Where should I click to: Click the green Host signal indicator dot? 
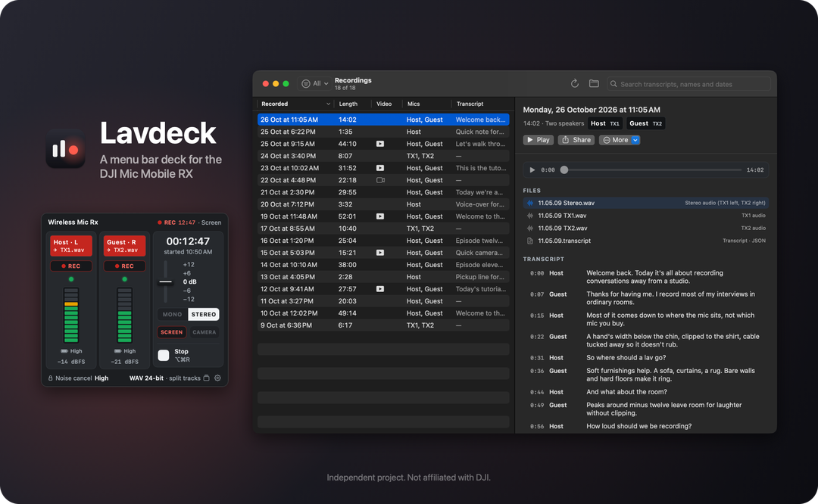click(x=71, y=279)
